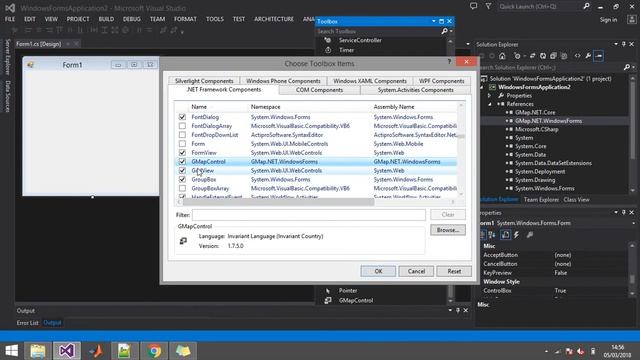640x360 pixels.
Task: Check the FontDialogArray checkbox
Action: tap(182, 126)
